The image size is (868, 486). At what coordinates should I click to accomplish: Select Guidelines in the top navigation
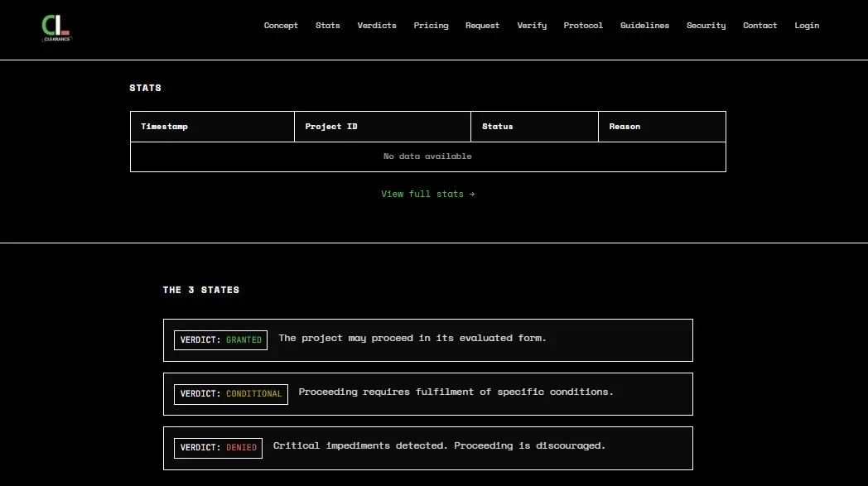(644, 26)
